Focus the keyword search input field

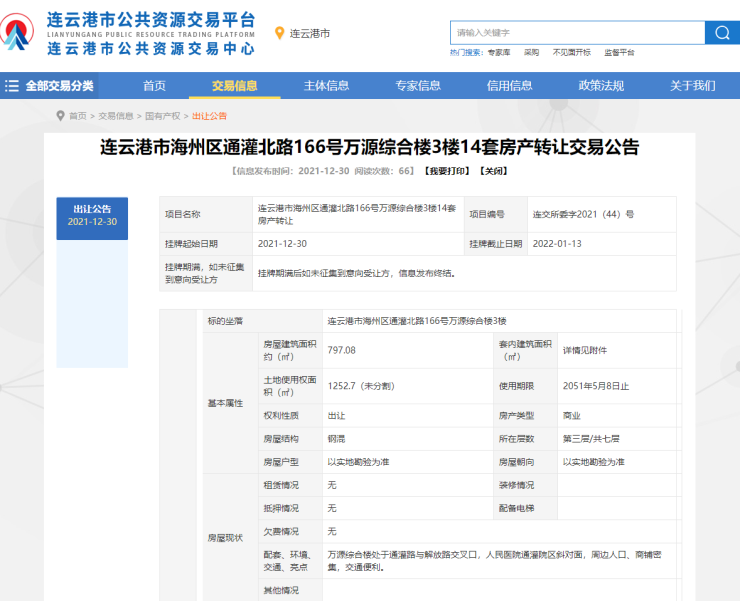pos(578,33)
